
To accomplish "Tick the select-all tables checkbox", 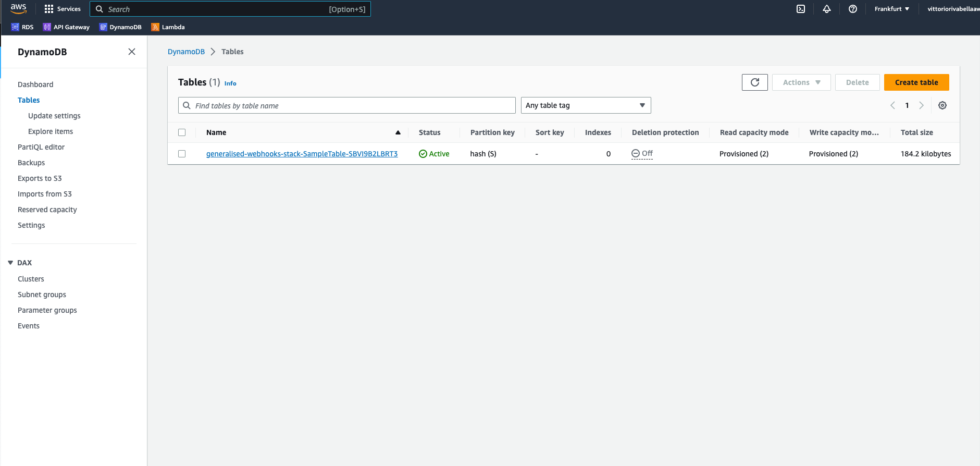I will 182,132.
